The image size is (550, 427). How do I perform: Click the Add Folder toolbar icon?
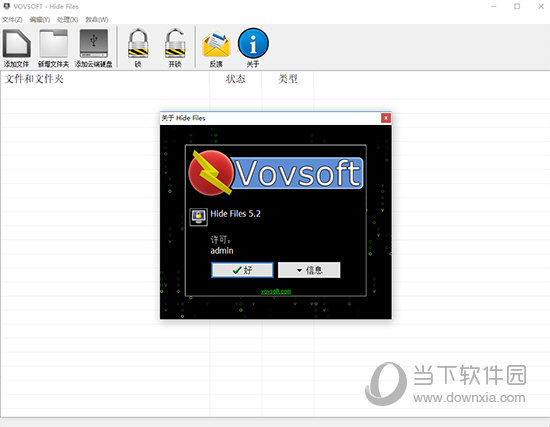[x=54, y=44]
